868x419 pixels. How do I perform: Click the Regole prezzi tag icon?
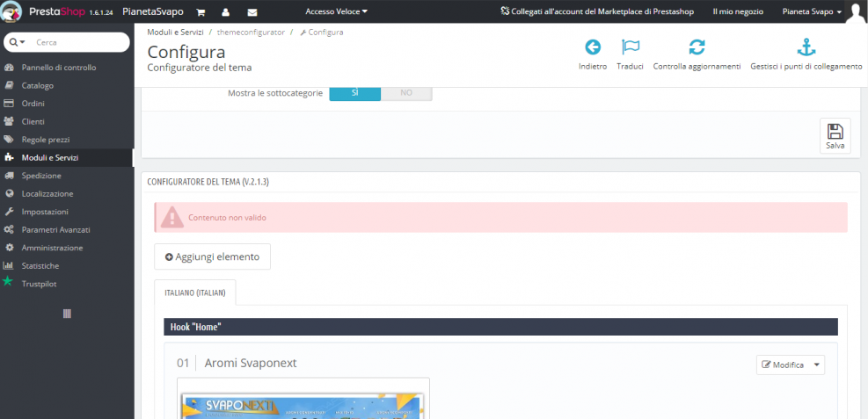[x=8, y=140]
